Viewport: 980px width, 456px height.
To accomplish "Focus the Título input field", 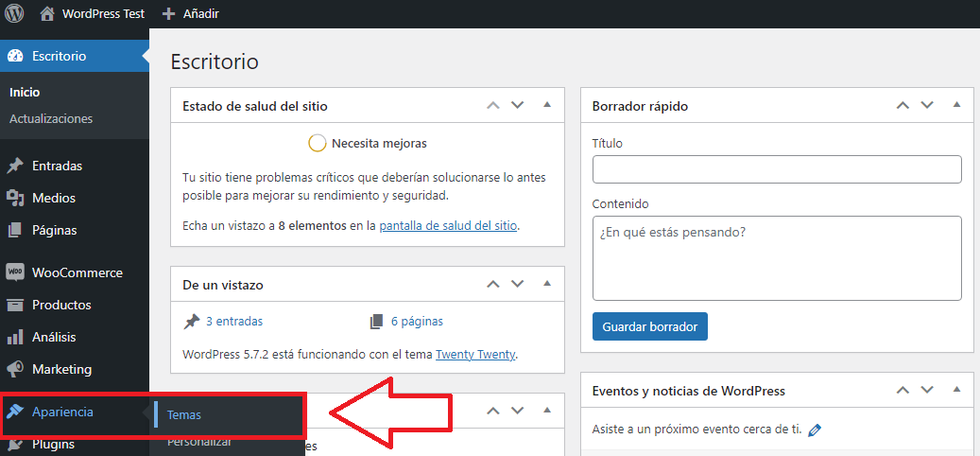I will click(x=777, y=169).
